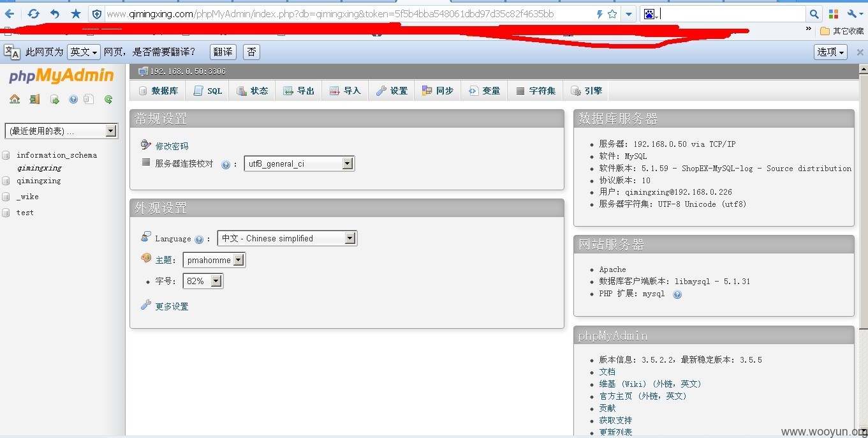Viewport: 868px width, 438px height.
Task: Go back with the browser back arrow
Action: pyautogui.click(x=10, y=13)
